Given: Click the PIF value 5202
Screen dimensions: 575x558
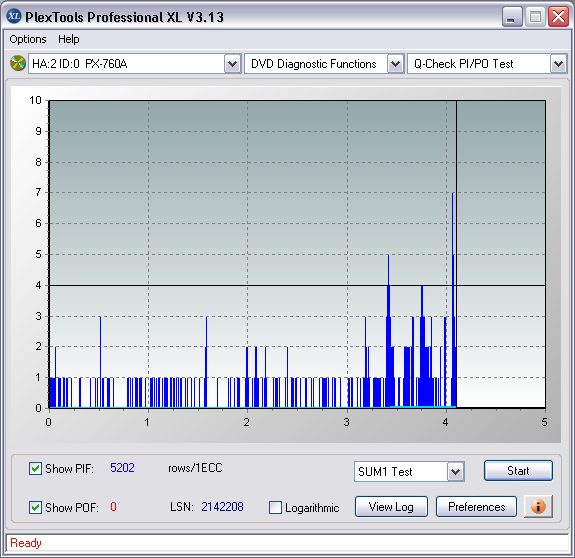Looking at the screenshot, I should [122, 468].
